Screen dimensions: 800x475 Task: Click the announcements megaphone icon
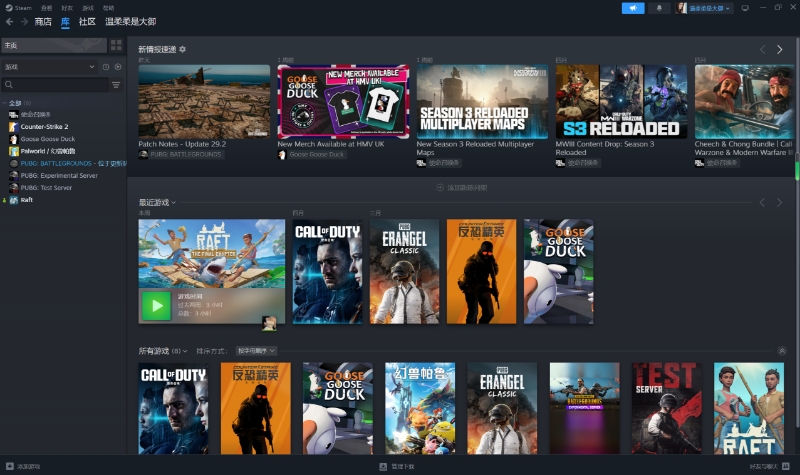(x=632, y=8)
